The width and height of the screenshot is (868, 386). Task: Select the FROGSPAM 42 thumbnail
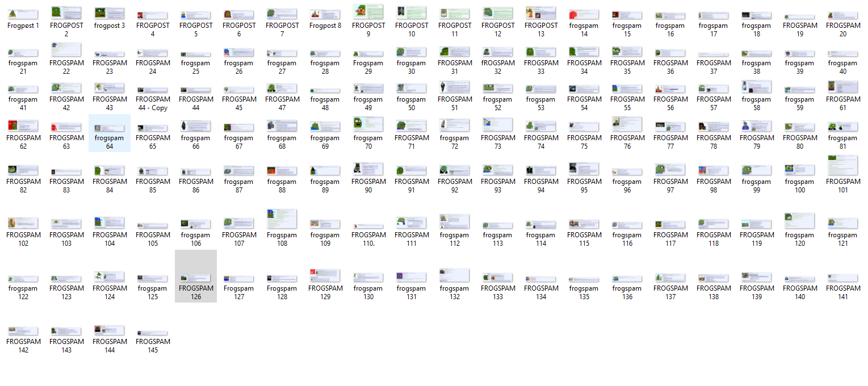point(66,88)
